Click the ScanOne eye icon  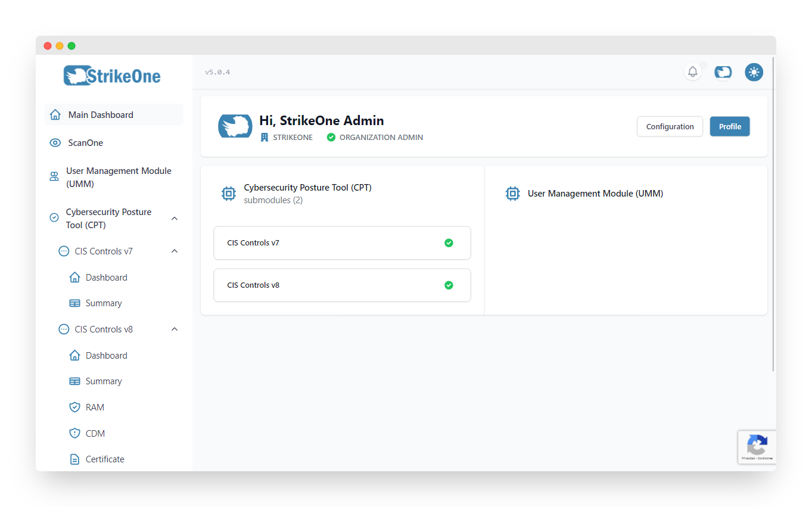coord(55,142)
